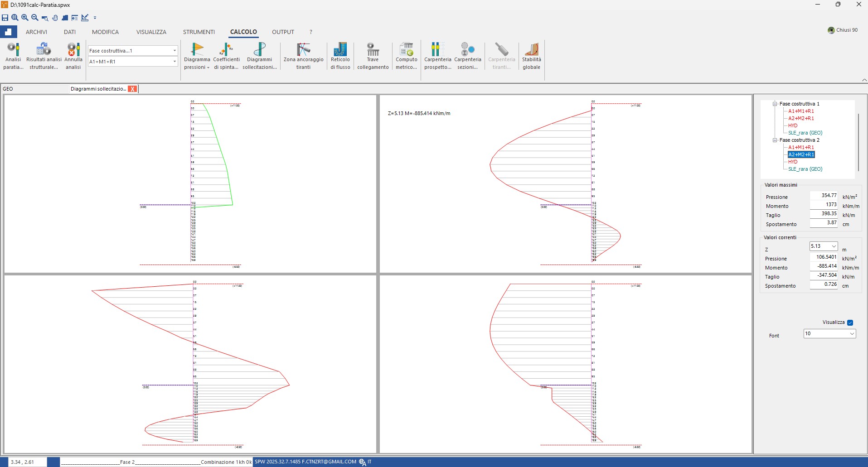Click the maximum Pressione value 354.77
Image resolution: width=868 pixels, height=467 pixels.
(824, 196)
